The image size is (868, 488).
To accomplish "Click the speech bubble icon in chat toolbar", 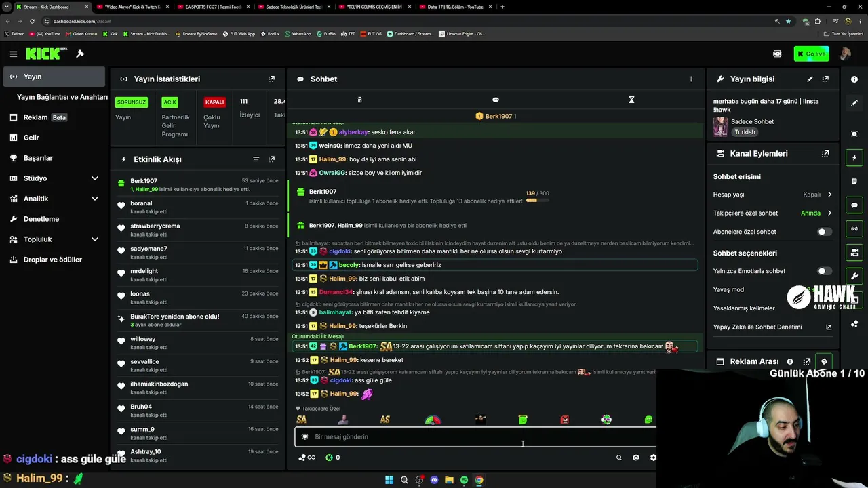I will pyautogui.click(x=496, y=100).
